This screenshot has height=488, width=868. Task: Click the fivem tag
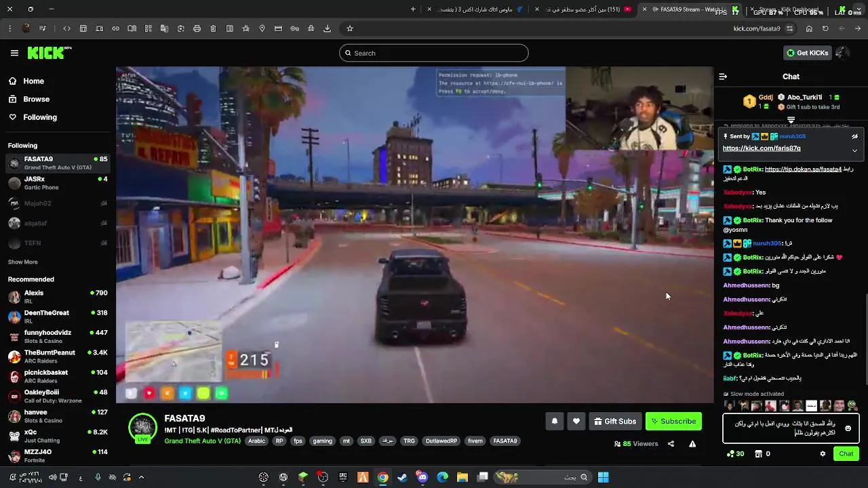click(475, 441)
